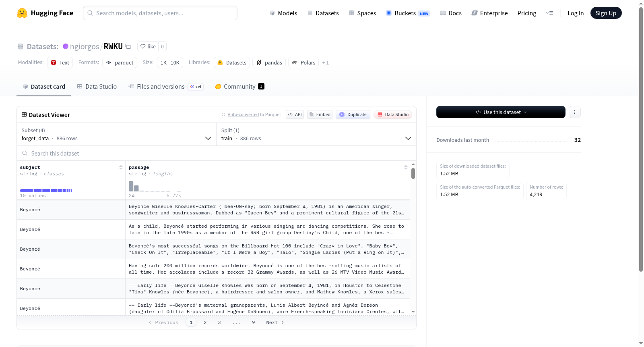Click the Log In link
This screenshot has width=644, height=347.
point(576,13)
